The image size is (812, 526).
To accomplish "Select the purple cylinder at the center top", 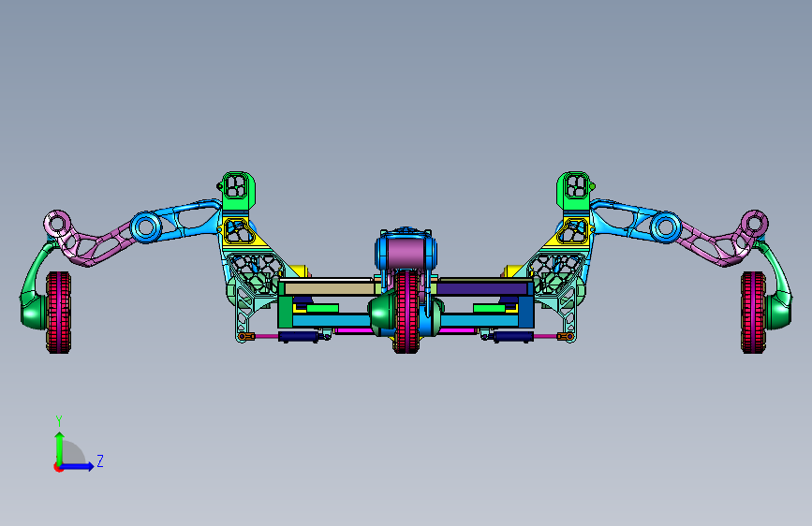I will 406,253.
